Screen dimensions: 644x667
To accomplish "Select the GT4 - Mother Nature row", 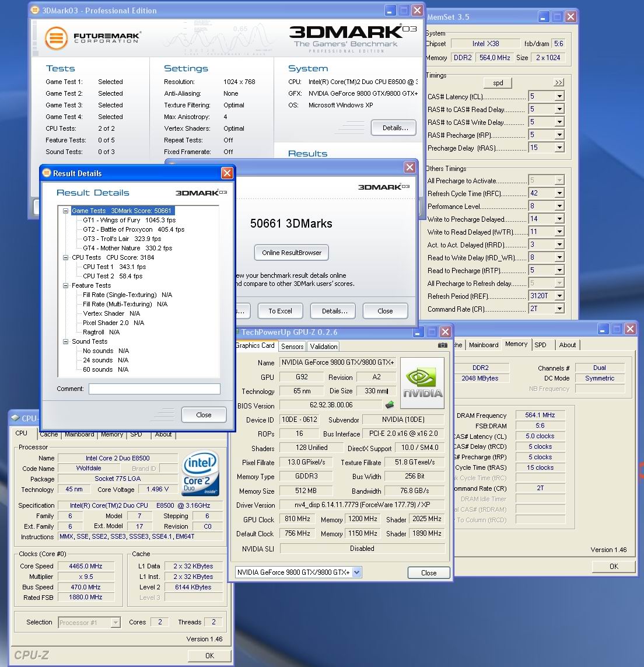I will [x=128, y=248].
